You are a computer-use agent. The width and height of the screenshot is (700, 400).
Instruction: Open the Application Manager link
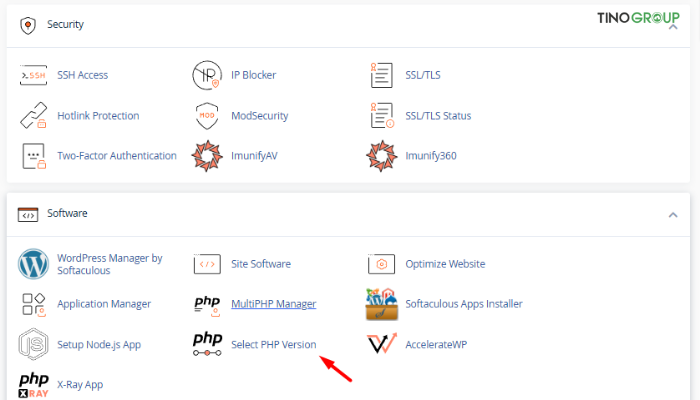(x=104, y=304)
